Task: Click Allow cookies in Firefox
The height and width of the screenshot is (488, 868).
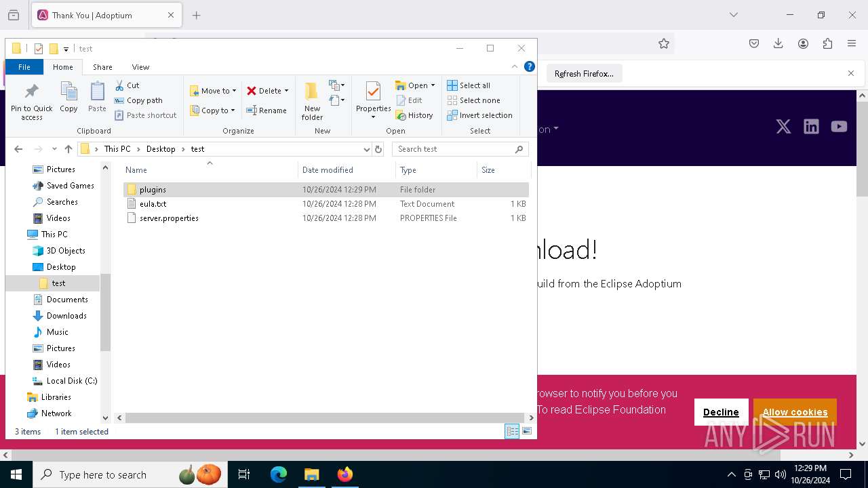Action: tap(795, 412)
